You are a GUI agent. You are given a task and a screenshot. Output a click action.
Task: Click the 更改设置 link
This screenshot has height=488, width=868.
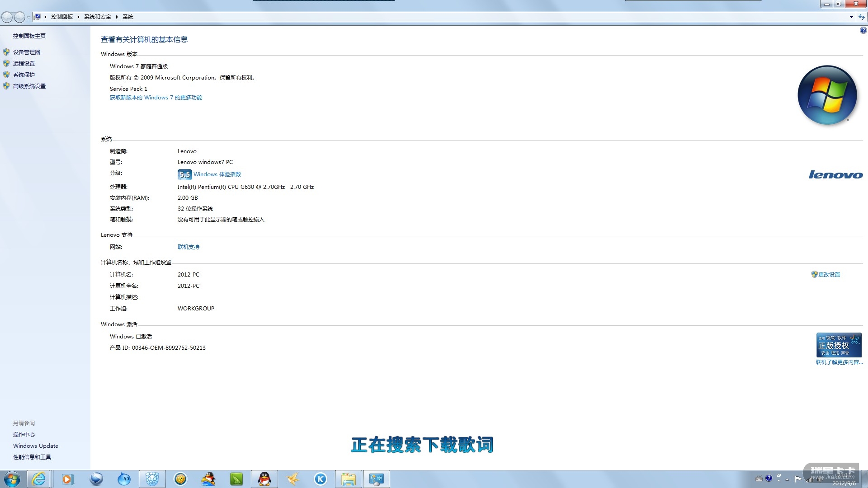coord(829,274)
